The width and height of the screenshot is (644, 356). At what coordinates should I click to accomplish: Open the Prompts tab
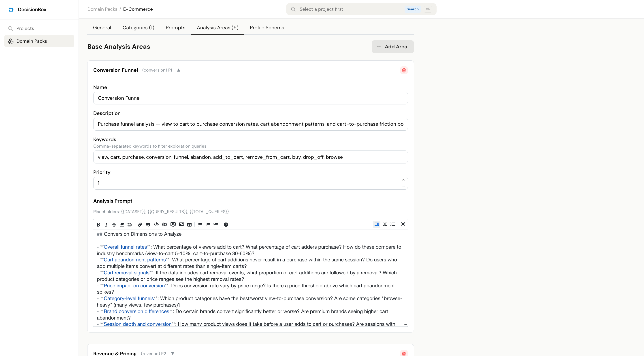175,28
